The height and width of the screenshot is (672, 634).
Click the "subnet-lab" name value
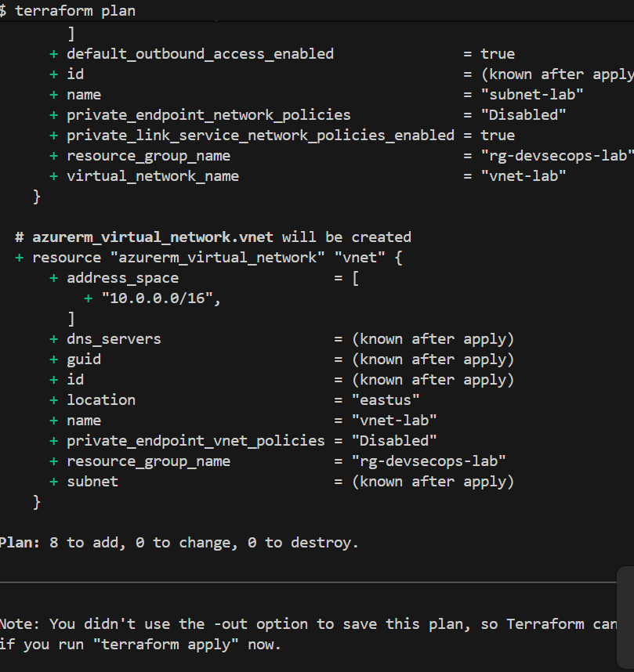pos(532,95)
